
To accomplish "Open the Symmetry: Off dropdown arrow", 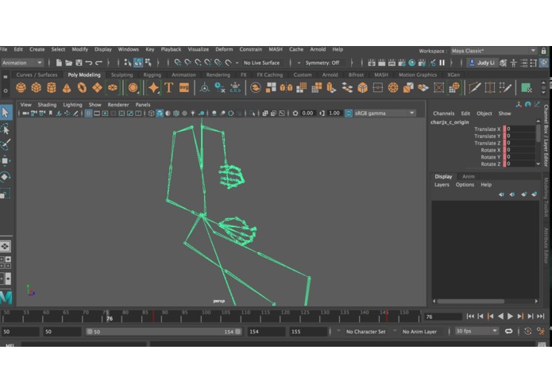I will click(299, 63).
